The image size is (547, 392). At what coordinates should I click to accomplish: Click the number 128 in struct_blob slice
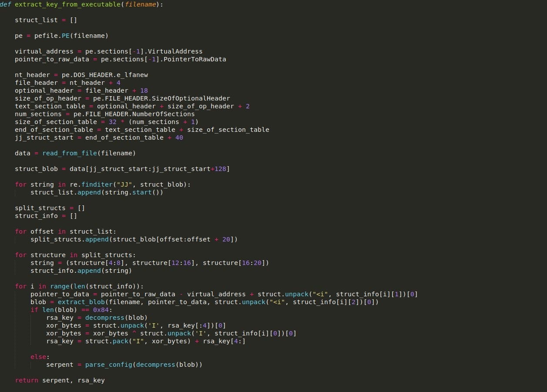click(220, 169)
